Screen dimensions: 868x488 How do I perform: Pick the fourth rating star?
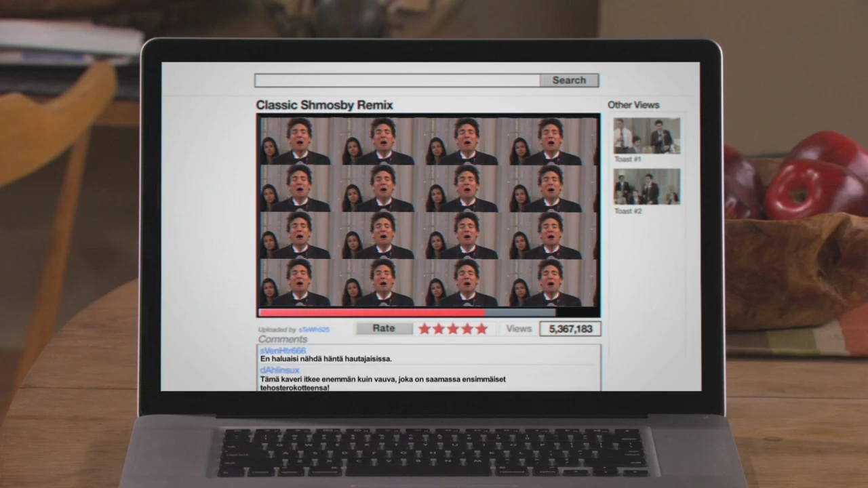click(467, 329)
